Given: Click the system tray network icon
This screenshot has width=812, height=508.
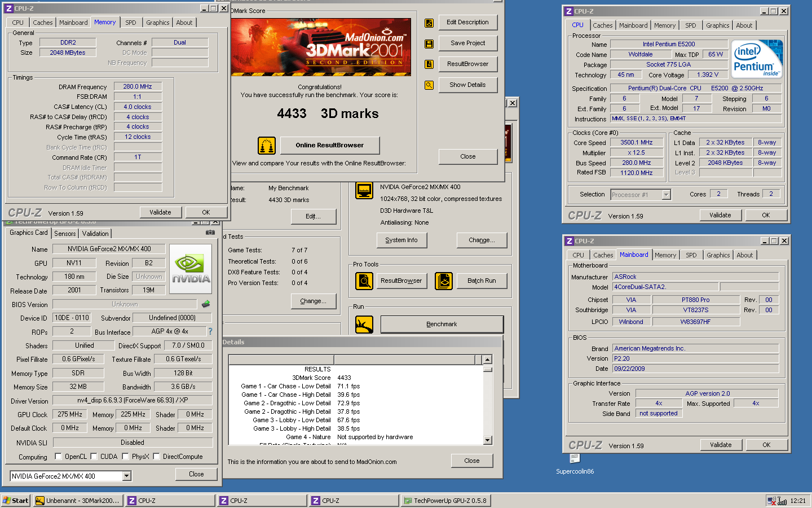Looking at the screenshot, I should pos(771,501).
